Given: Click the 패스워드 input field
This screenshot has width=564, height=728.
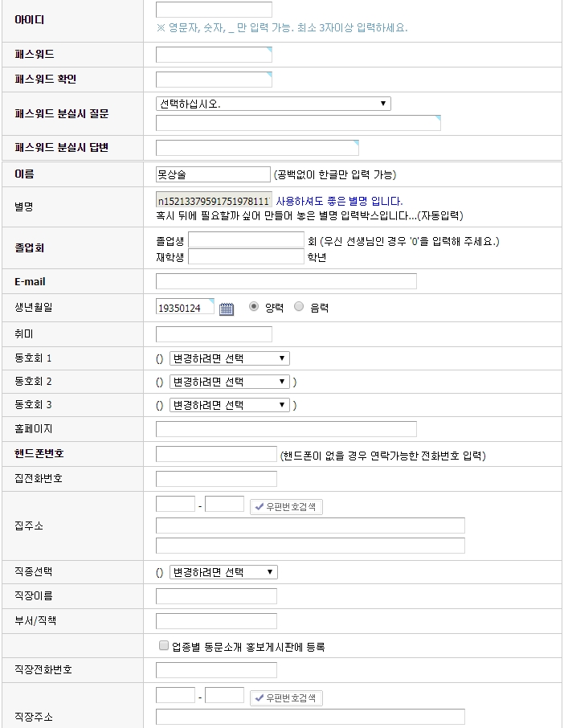Looking at the screenshot, I should tap(214, 55).
